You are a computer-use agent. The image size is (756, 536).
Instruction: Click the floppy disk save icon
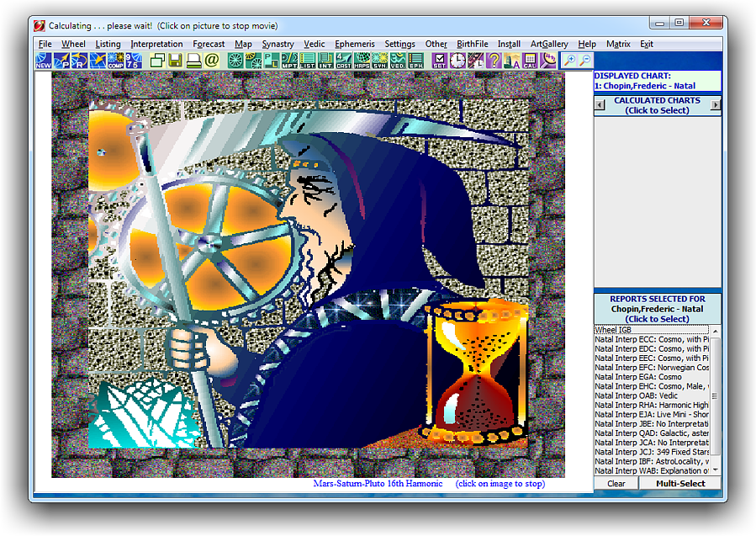coord(176,61)
